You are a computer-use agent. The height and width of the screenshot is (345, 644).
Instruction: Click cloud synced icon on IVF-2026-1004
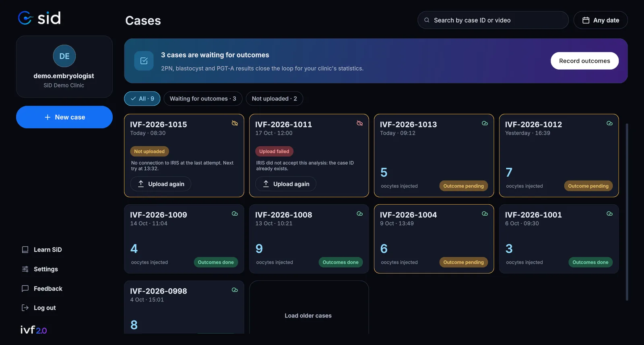coord(485,214)
